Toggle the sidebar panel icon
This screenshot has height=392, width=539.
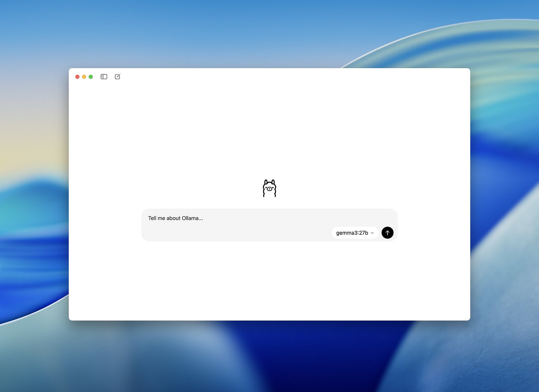104,77
